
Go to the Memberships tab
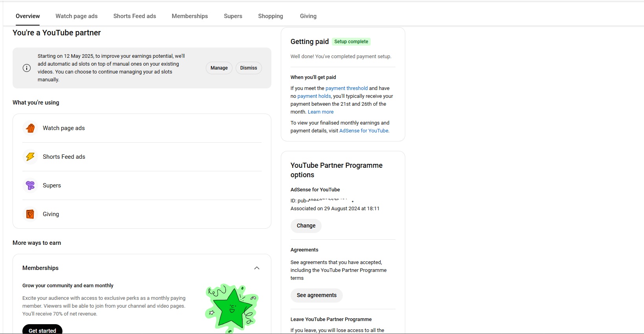pyautogui.click(x=190, y=16)
